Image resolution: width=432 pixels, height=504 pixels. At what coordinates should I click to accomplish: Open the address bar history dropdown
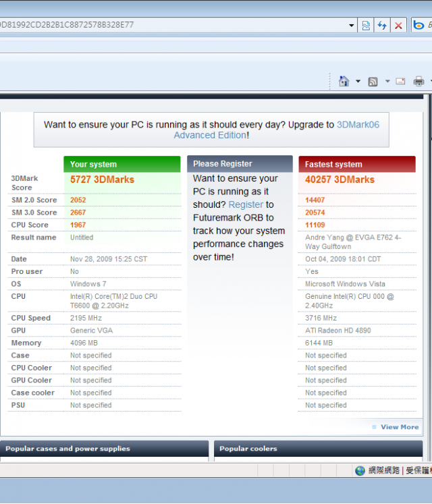pos(351,26)
